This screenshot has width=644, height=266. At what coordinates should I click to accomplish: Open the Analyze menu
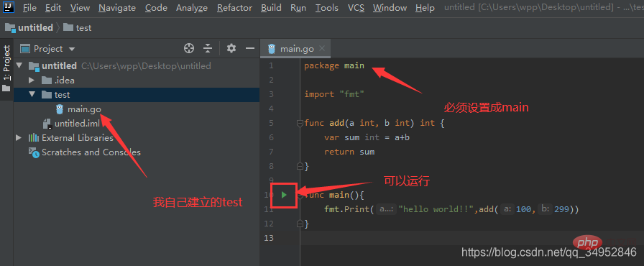(x=192, y=7)
